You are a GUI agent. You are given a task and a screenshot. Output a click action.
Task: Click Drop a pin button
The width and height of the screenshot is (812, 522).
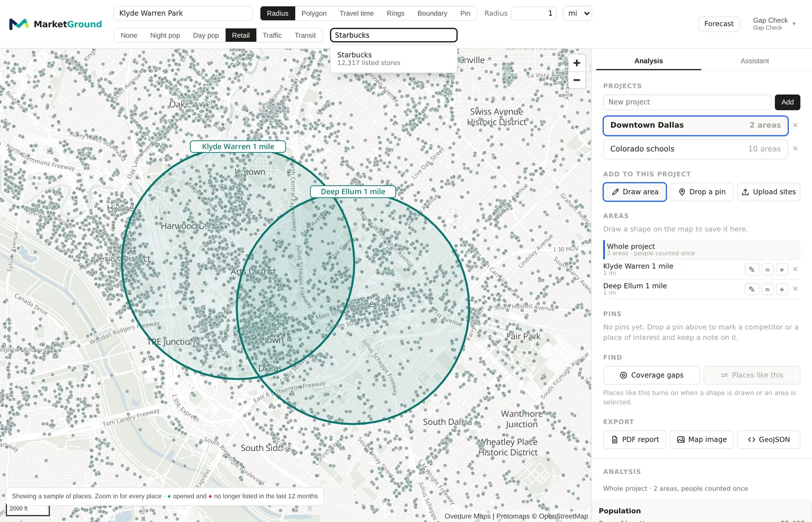coord(701,192)
